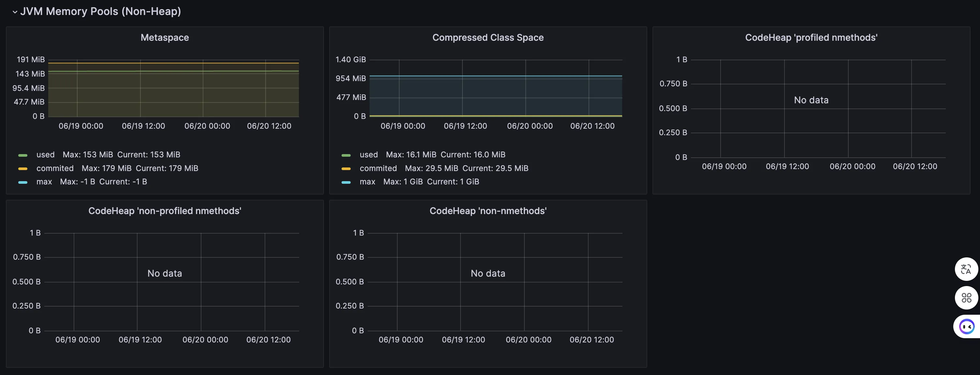Click the translate floating icon
Screen dimensions: 980x375
pyautogui.click(x=966, y=269)
